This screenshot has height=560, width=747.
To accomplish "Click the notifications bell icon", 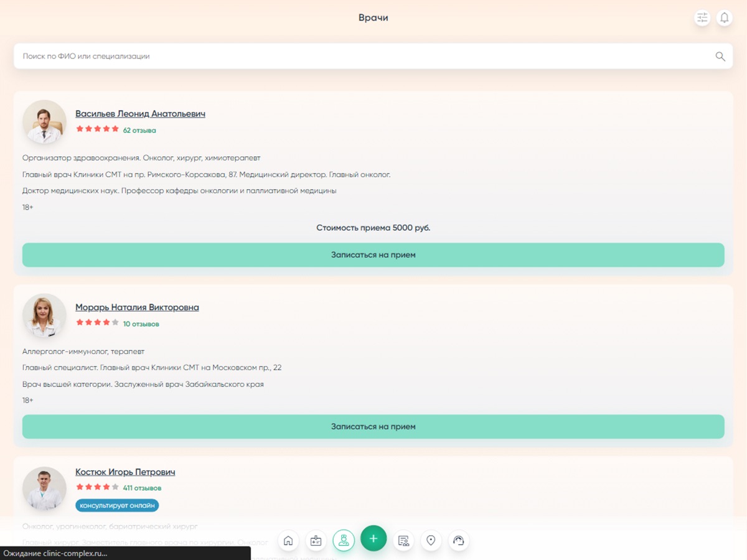I will [724, 18].
